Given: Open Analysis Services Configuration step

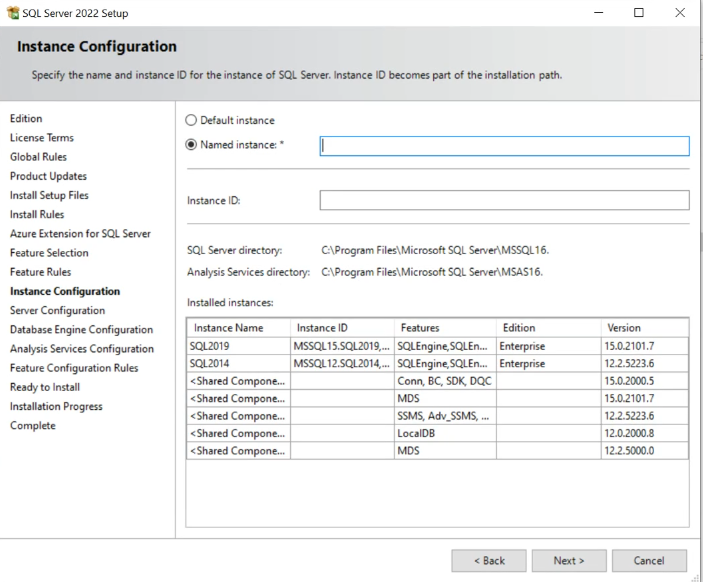Looking at the screenshot, I should click(82, 349).
